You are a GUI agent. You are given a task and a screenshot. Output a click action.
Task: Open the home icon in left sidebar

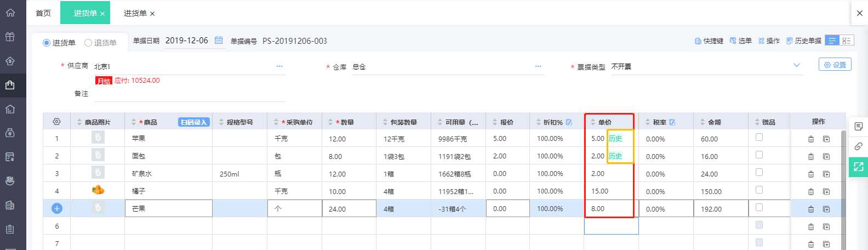(10, 13)
